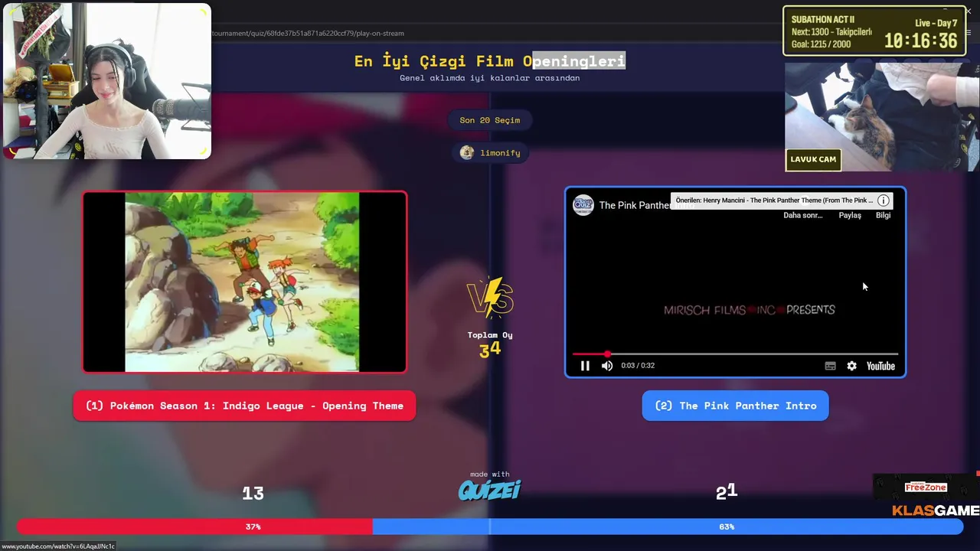Toggle subtitles in the YouTube player
The image size is (980, 551).
pos(830,366)
